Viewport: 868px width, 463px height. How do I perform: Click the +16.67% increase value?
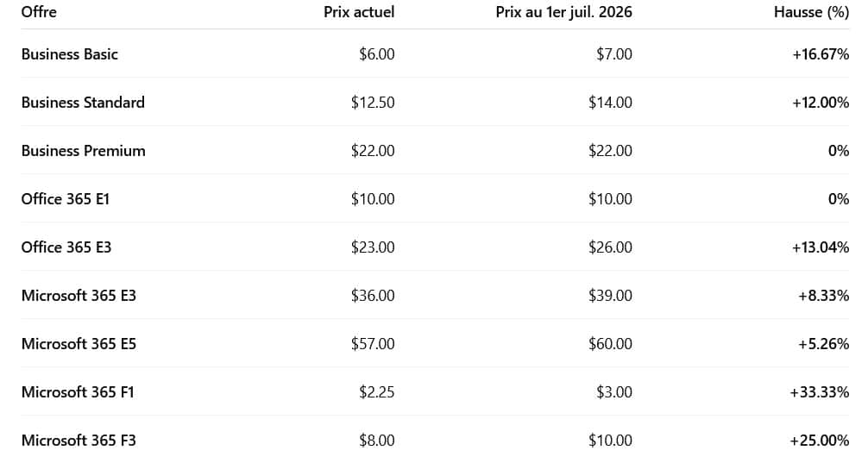tap(820, 53)
